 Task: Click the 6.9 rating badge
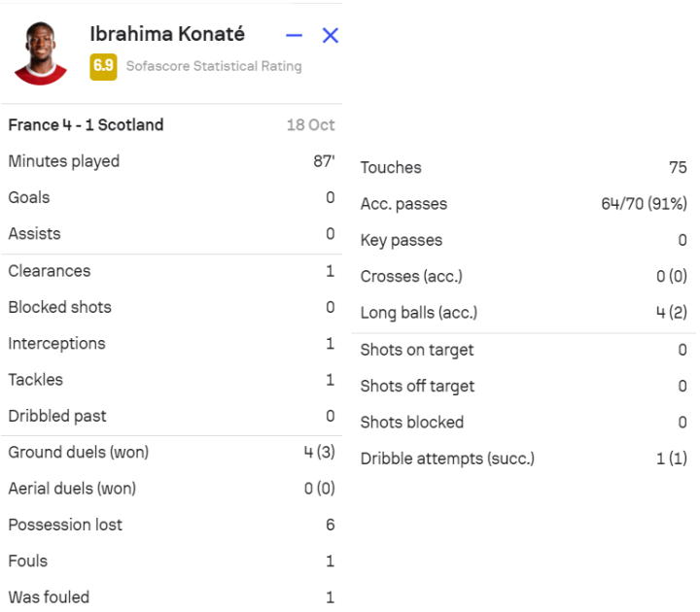(104, 67)
